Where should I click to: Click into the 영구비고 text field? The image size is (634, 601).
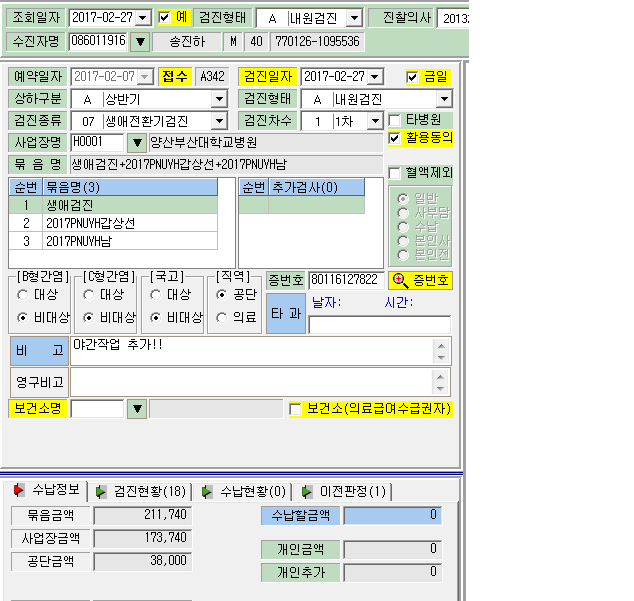coord(251,382)
